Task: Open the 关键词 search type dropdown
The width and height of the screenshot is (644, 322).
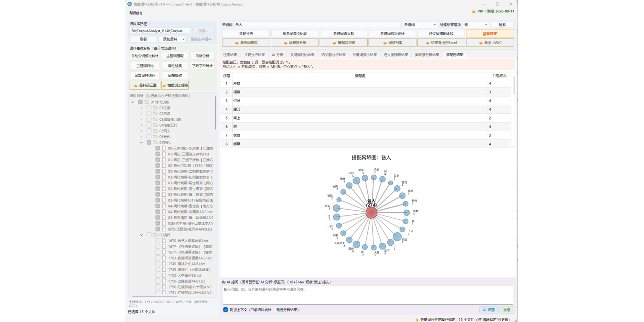Action: coord(420,25)
